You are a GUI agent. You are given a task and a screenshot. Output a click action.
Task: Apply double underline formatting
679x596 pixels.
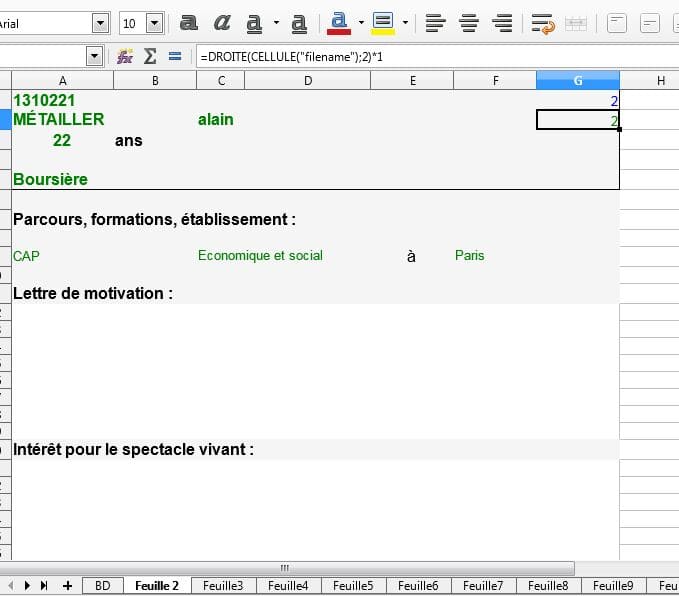click(299, 24)
